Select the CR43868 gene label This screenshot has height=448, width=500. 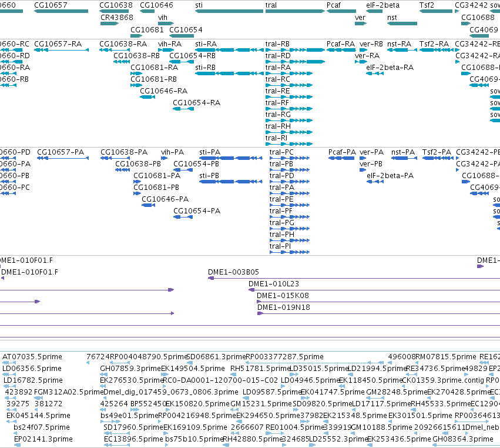[117, 17]
